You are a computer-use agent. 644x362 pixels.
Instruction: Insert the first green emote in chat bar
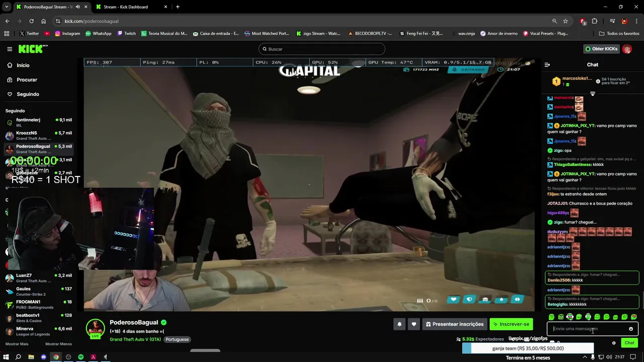click(x=551, y=317)
